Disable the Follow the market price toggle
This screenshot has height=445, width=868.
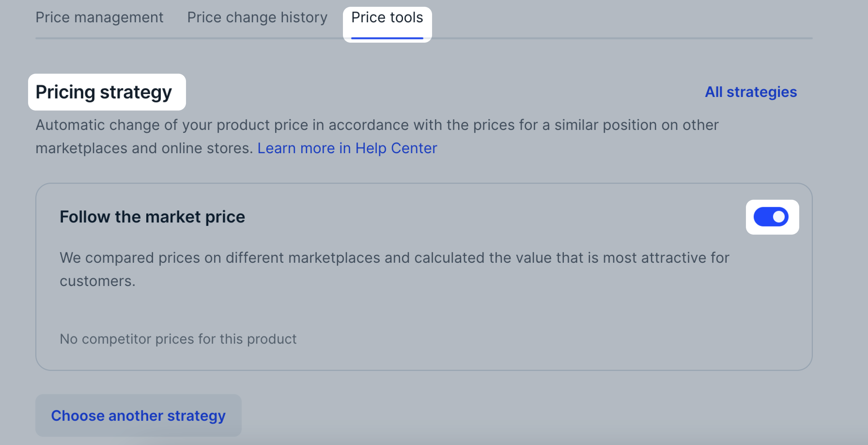[x=771, y=217]
